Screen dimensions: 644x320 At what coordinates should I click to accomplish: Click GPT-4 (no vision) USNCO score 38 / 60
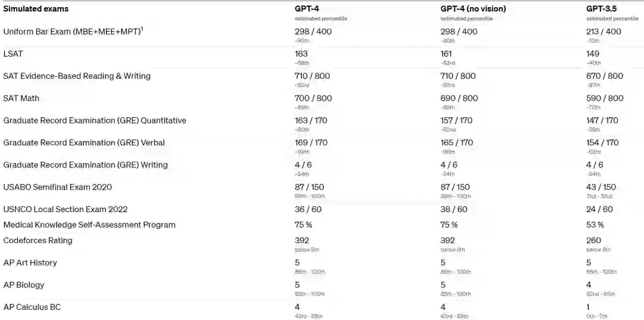click(454, 209)
